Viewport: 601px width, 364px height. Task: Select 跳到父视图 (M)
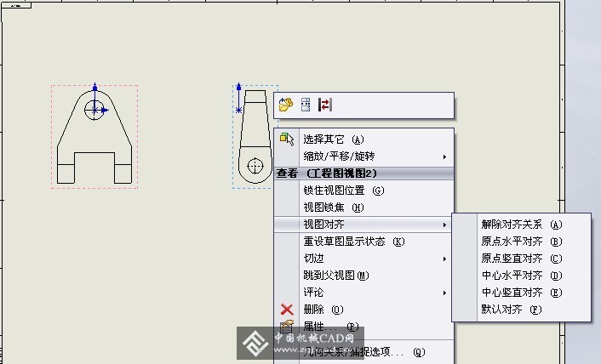tap(364, 276)
